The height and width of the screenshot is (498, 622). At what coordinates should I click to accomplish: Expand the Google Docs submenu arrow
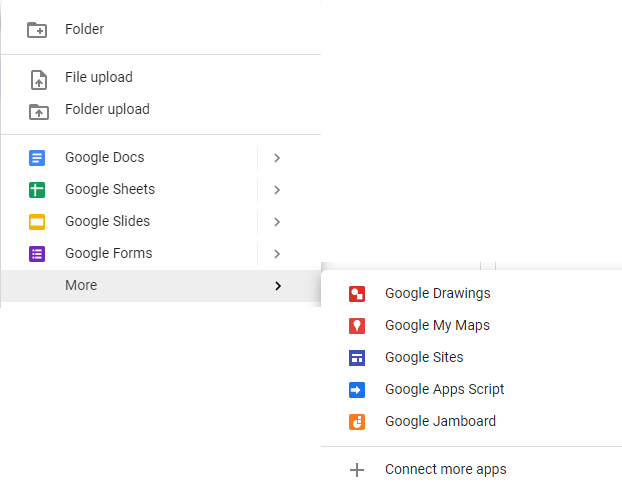click(x=277, y=158)
